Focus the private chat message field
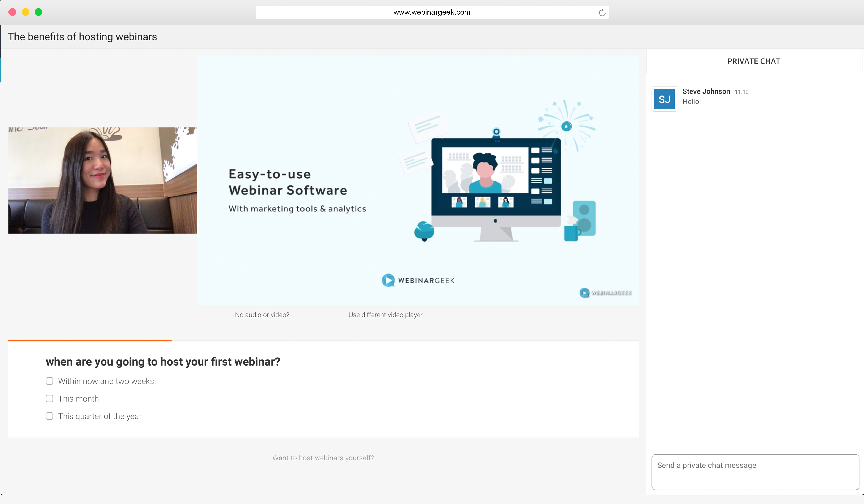This screenshot has height=504, width=864. (755, 472)
